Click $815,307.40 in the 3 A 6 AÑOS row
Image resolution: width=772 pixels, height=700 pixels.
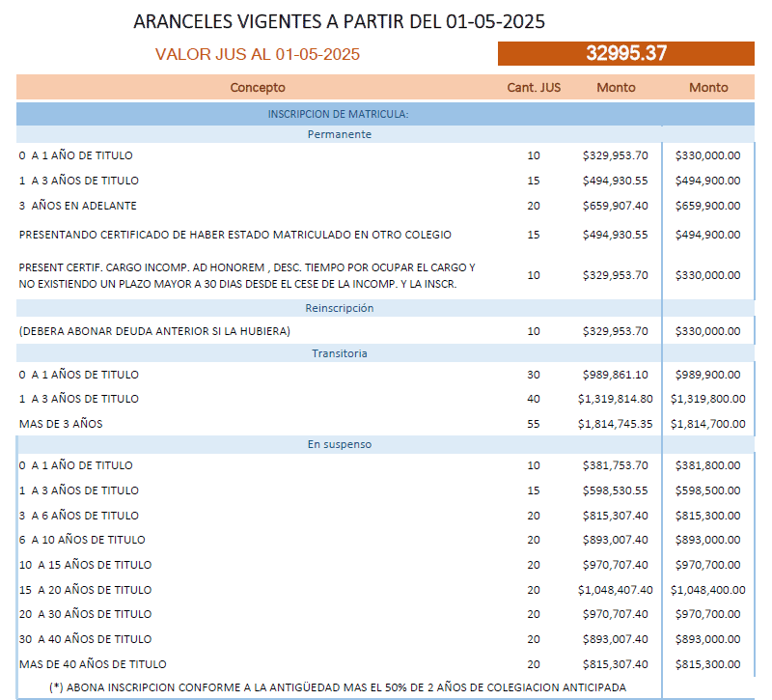[615, 516]
